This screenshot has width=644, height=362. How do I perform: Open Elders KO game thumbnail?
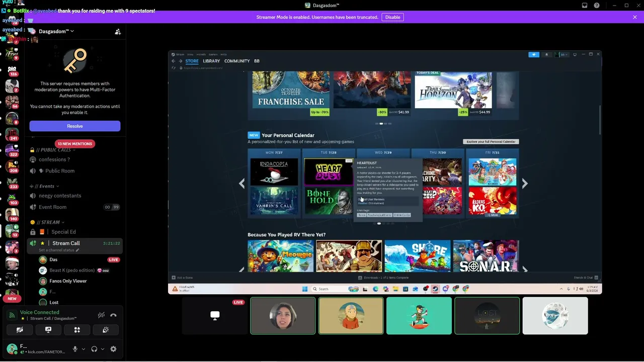point(493,200)
